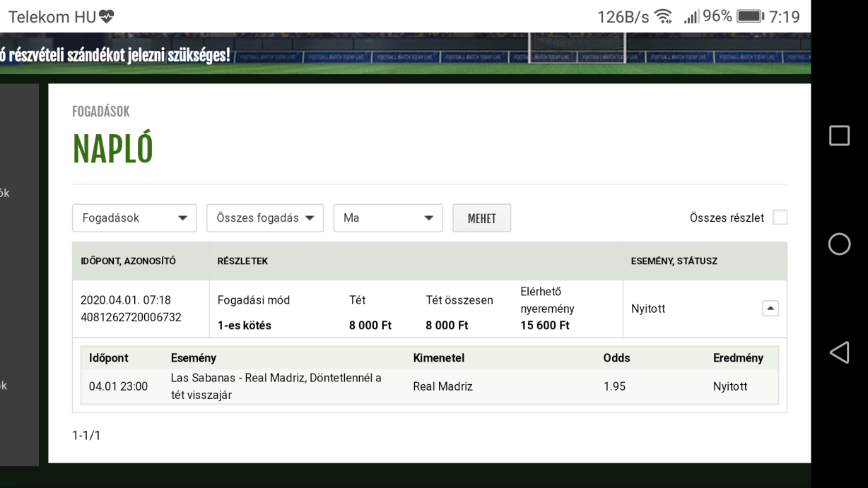Open the Ma date range dropdown
Screen dimensions: 868x488
click(x=387, y=218)
